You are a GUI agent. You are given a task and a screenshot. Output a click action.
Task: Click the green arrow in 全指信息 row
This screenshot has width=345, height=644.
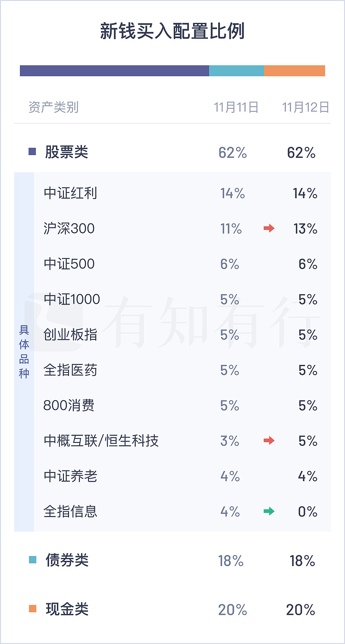pyautogui.click(x=269, y=511)
